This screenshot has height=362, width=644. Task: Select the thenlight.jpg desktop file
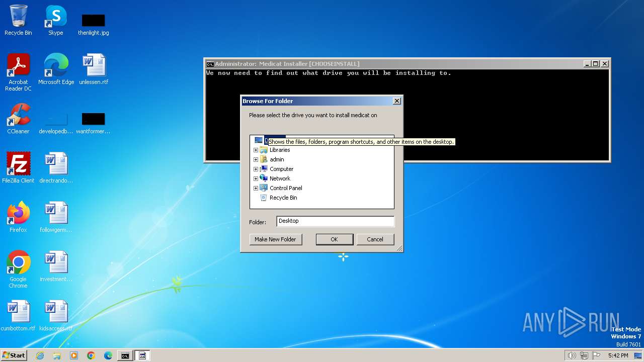click(94, 24)
